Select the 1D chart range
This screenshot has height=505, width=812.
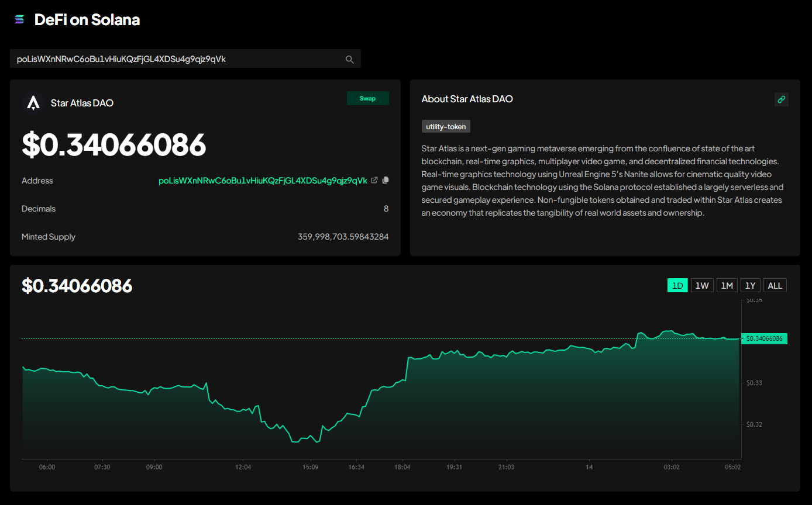pos(677,285)
